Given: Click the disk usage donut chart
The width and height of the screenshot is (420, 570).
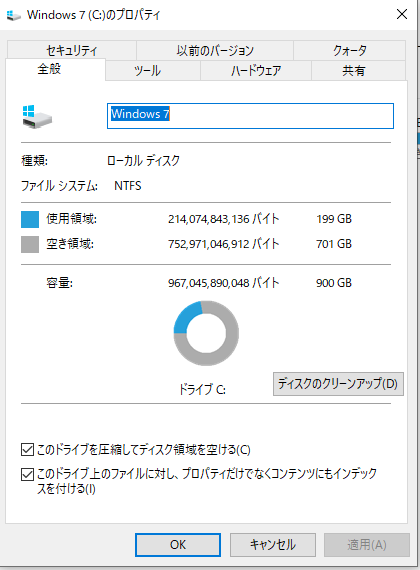Looking at the screenshot, I should pyautogui.click(x=206, y=333).
